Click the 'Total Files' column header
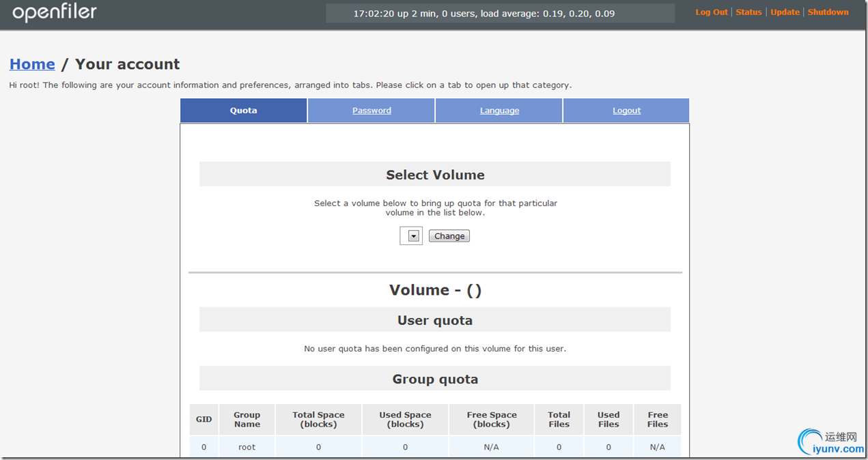 pos(559,420)
